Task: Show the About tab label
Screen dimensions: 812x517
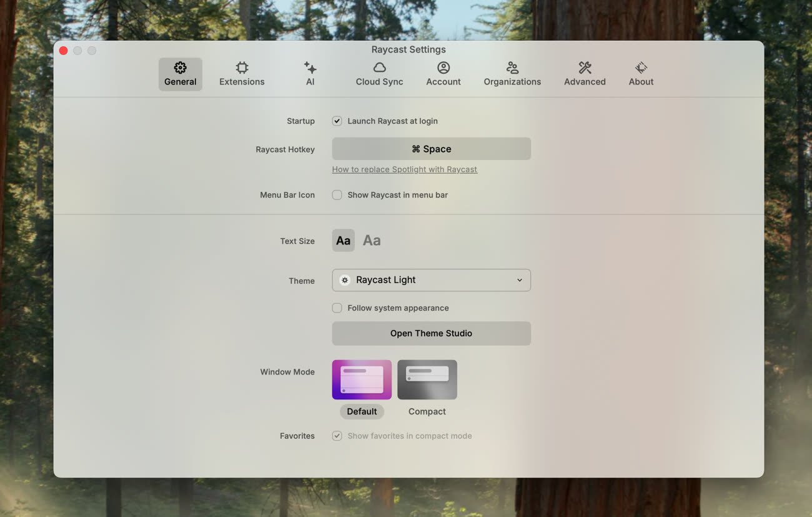Action: click(641, 82)
